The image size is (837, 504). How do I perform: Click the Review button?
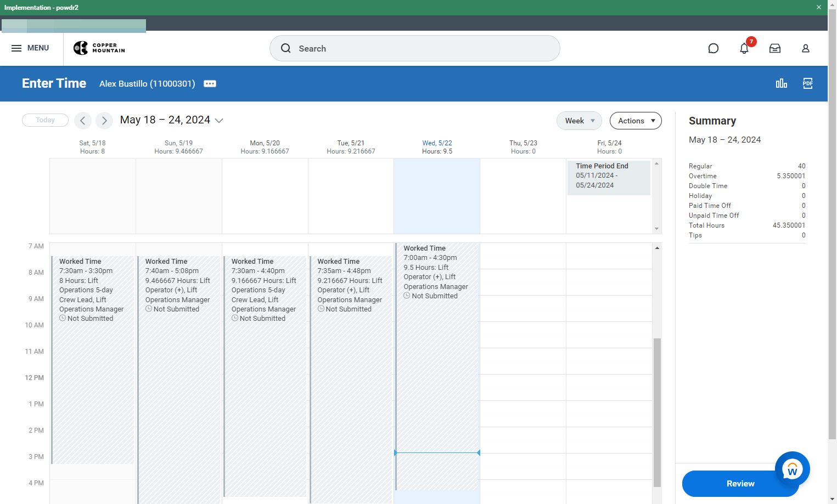pos(740,484)
